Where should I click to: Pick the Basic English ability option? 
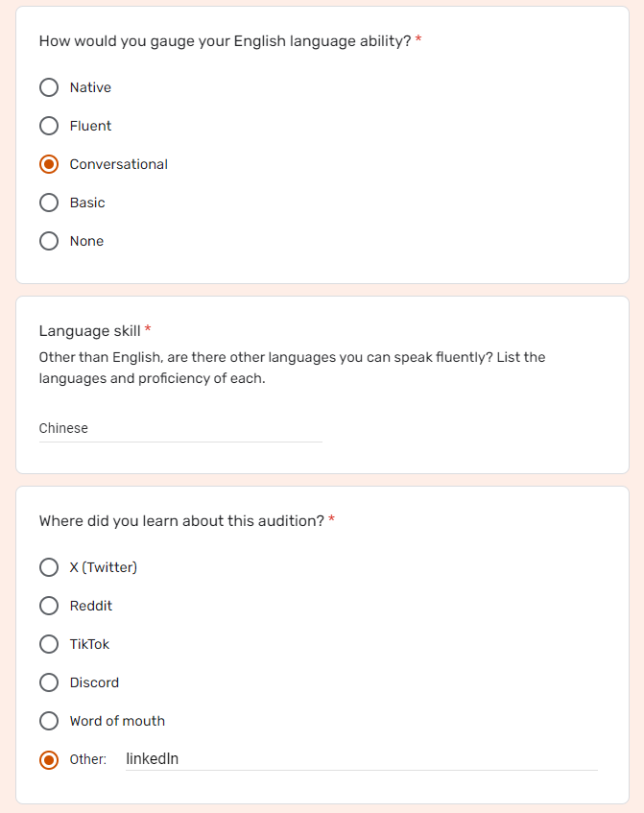coord(49,203)
